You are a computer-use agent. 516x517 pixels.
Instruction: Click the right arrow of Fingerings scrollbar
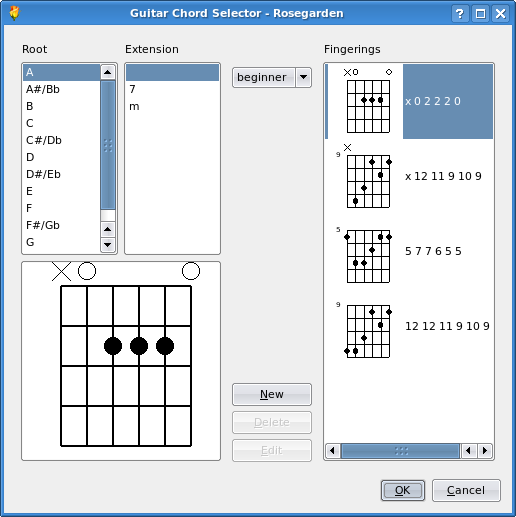coord(485,451)
